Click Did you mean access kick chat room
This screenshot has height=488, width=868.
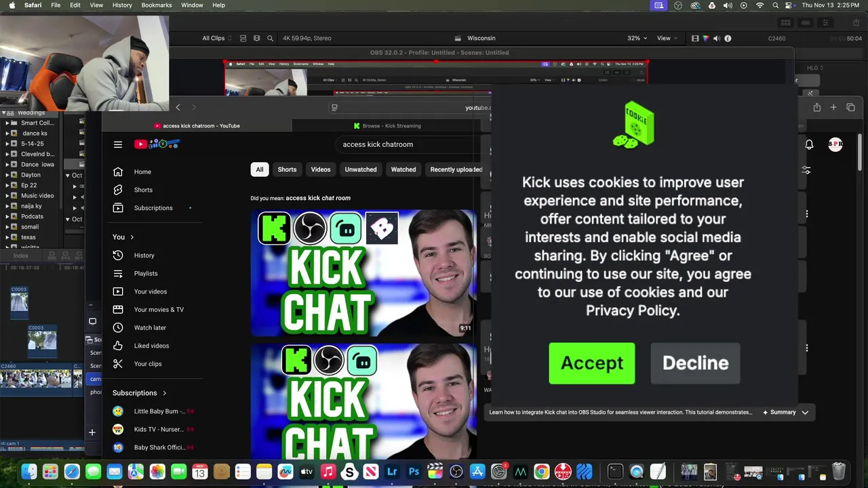pos(318,198)
